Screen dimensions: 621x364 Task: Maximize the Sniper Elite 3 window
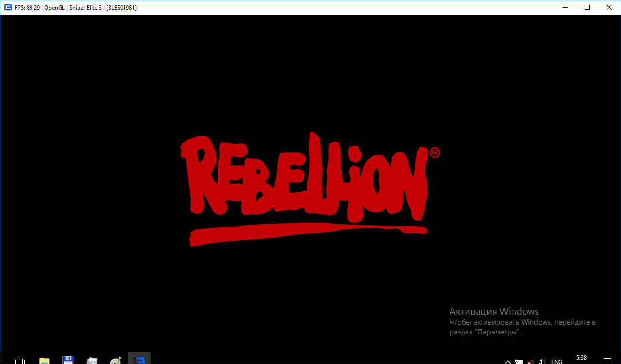point(587,7)
